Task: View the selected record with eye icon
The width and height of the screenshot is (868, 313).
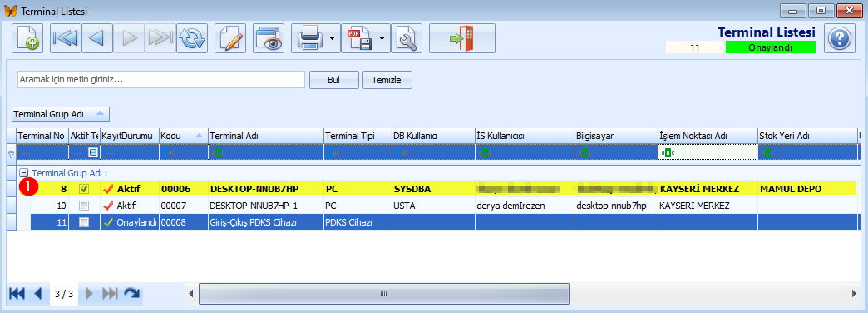Action: click(269, 38)
